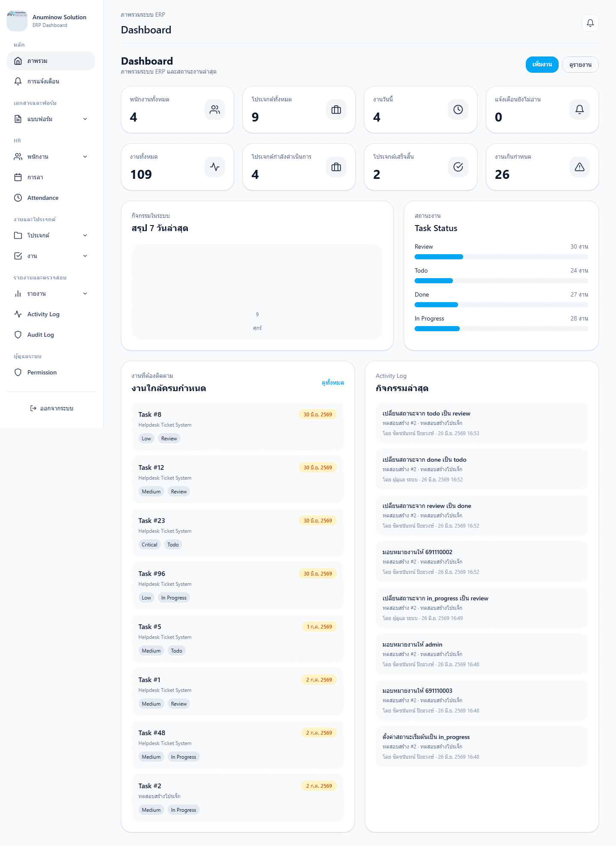Click warning triangle icon on งานเกินกำหนด card

click(580, 167)
